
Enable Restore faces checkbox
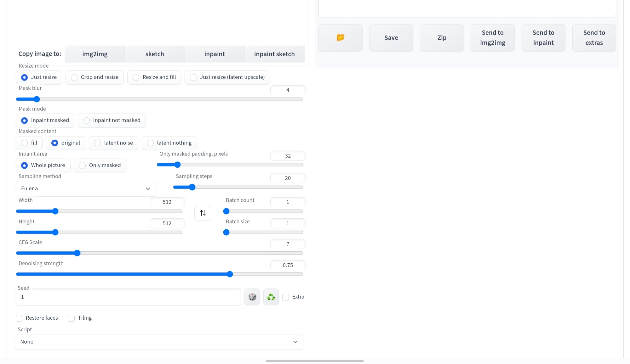(x=19, y=318)
